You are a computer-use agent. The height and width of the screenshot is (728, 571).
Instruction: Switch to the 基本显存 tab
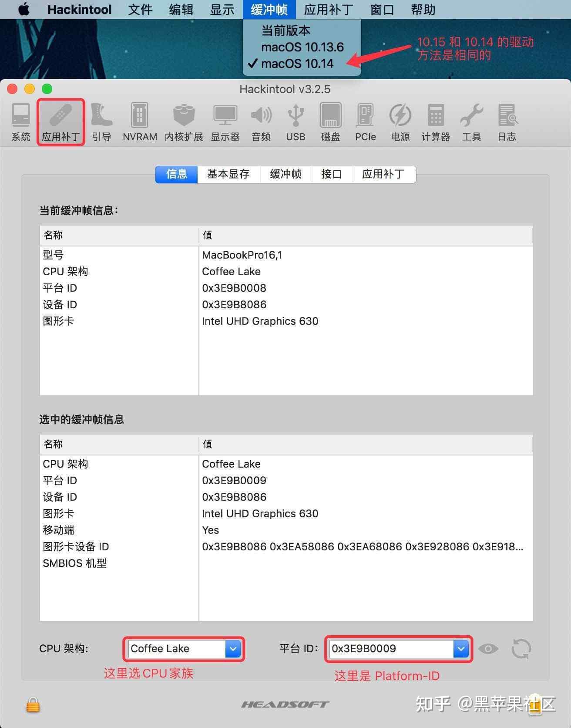click(x=228, y=174)
